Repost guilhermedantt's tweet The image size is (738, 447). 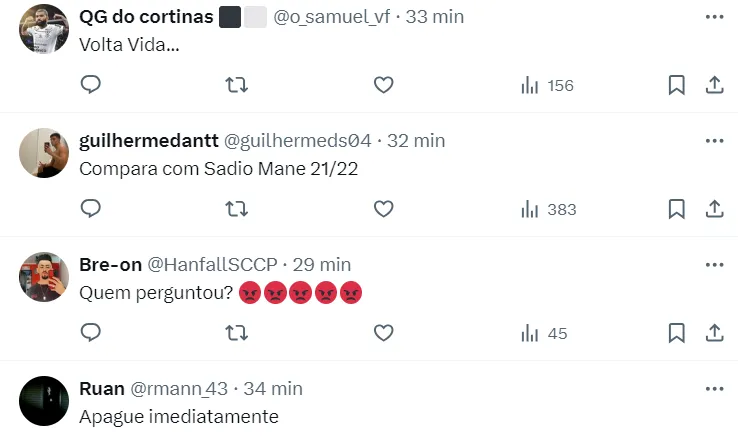tap(237, 209)
